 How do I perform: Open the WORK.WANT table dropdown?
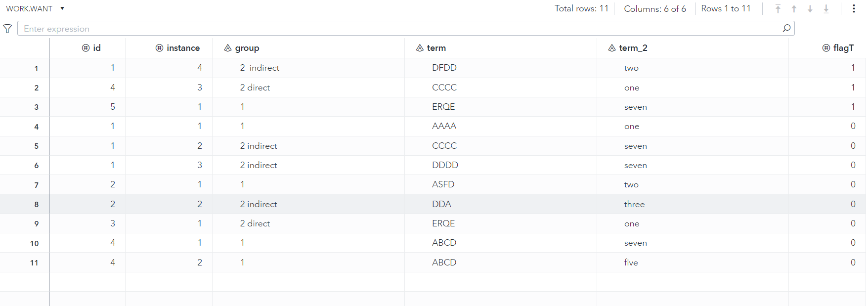click(x=62, y=8)
